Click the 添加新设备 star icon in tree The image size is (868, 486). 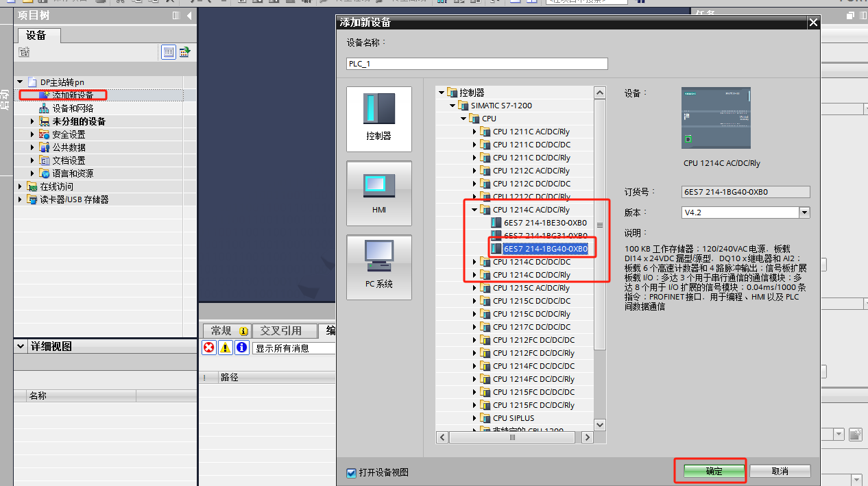click(45, 95)
